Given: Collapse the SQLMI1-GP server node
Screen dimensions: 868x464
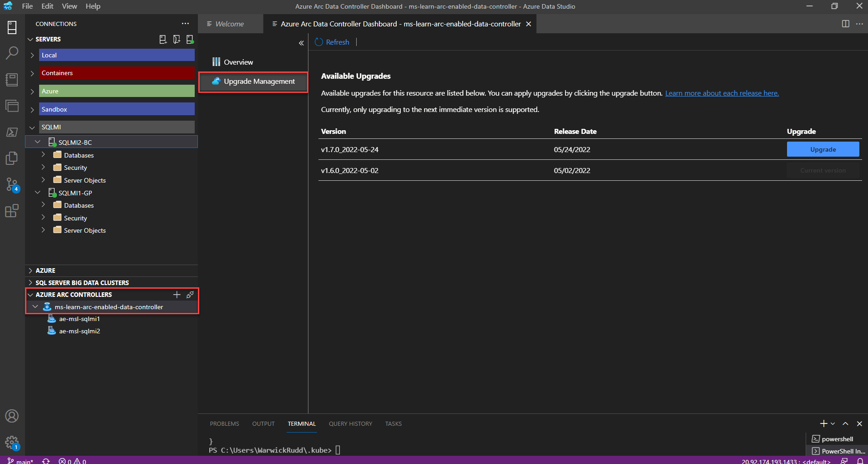Looking at the screenshot, I should [x=38, y=193].
